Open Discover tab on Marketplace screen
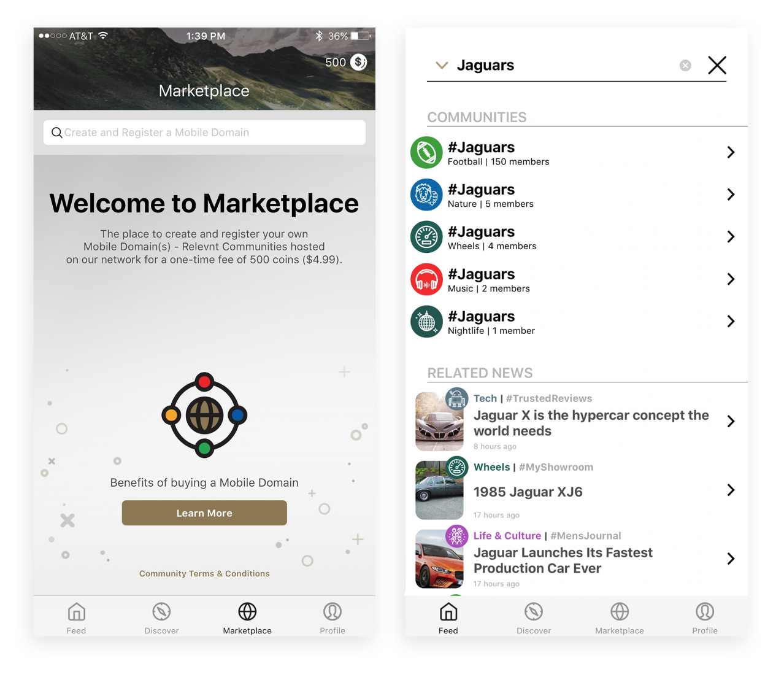Viewport: 784px width, 685px height. coord(161,618)
